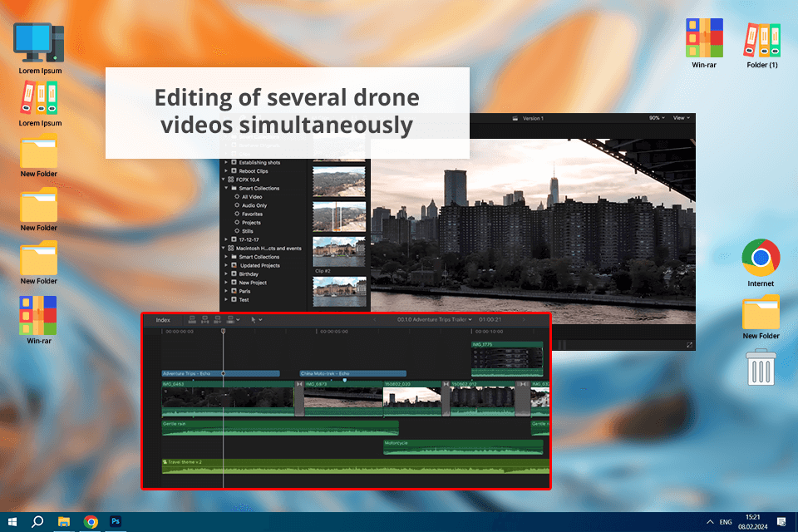Expand the Birthday event

226,273
